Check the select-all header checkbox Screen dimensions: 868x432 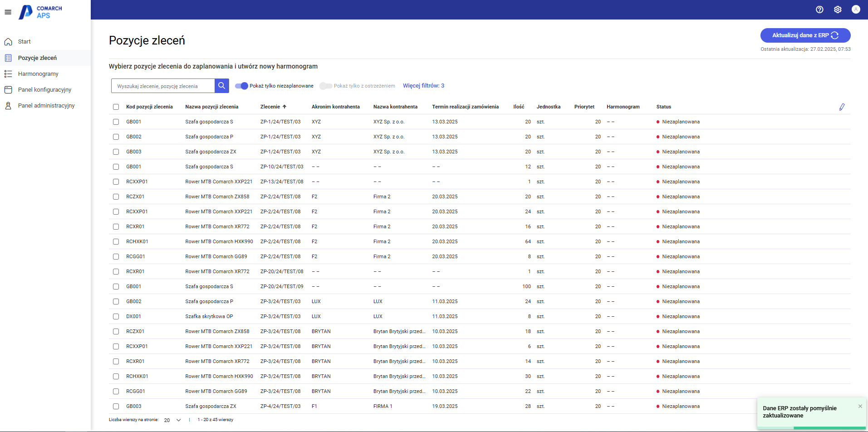(116, 107)
